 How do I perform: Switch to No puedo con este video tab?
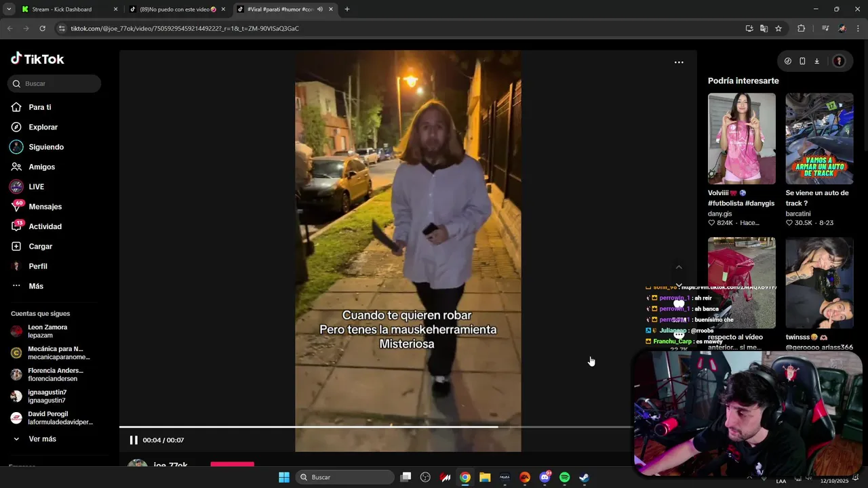coord(178,9)
